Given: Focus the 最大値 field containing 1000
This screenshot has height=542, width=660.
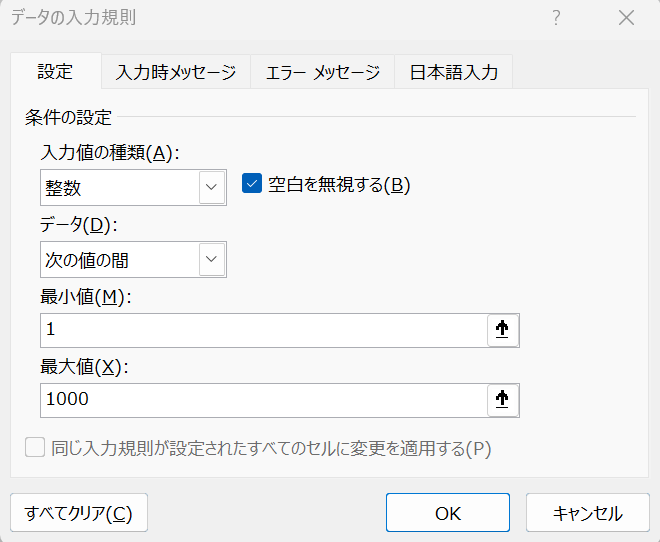Looking at the screenshot, I should pos(262,400).
